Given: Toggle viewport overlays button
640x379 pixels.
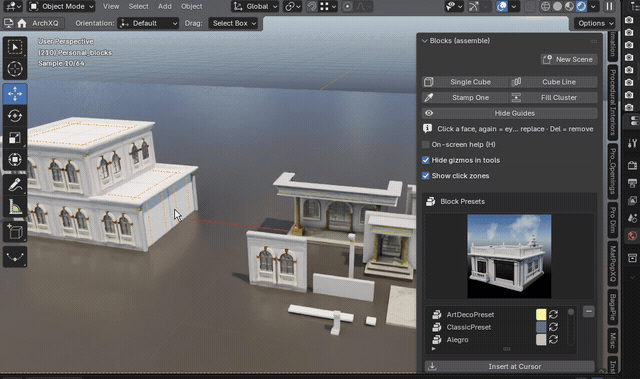Looking at the screenshot, I should coord(502,7).
